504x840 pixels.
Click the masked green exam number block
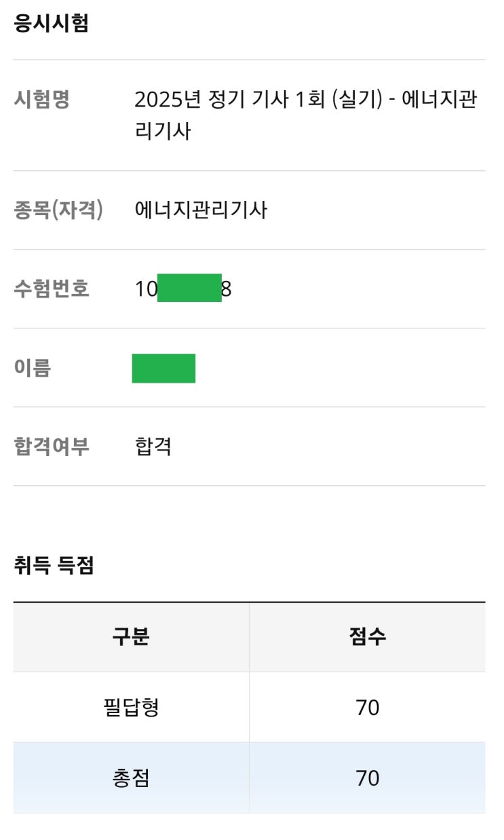click(189, 288)
